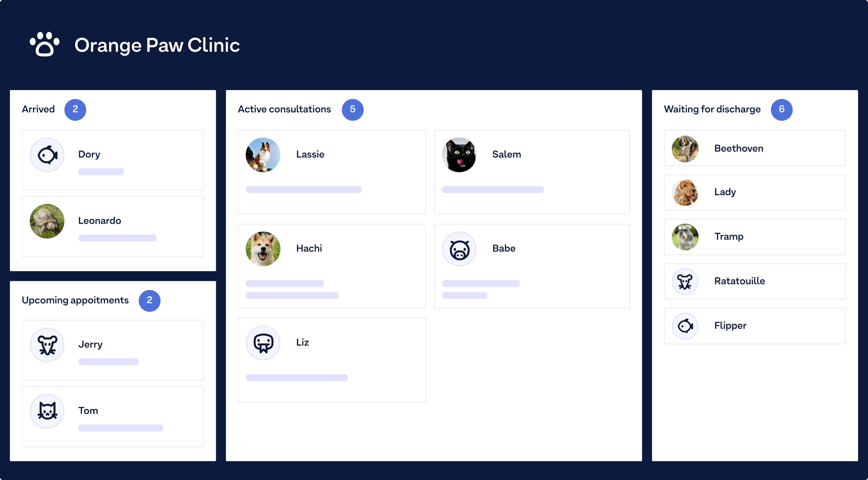This screenshot has width=868, height=480.
Task: Click Salem's black cat profile photo
Action: click(x=461, y=155)
